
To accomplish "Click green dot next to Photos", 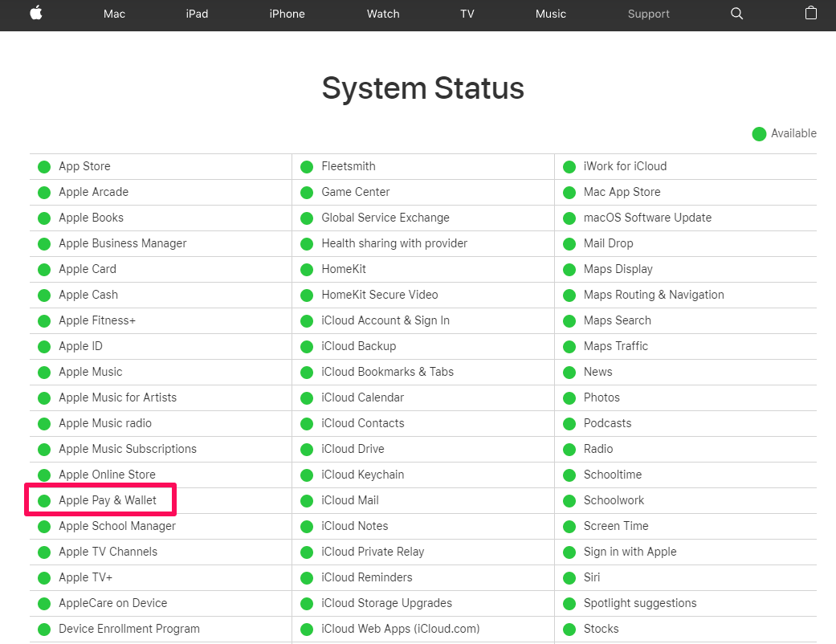I will [x=569, y=398].
